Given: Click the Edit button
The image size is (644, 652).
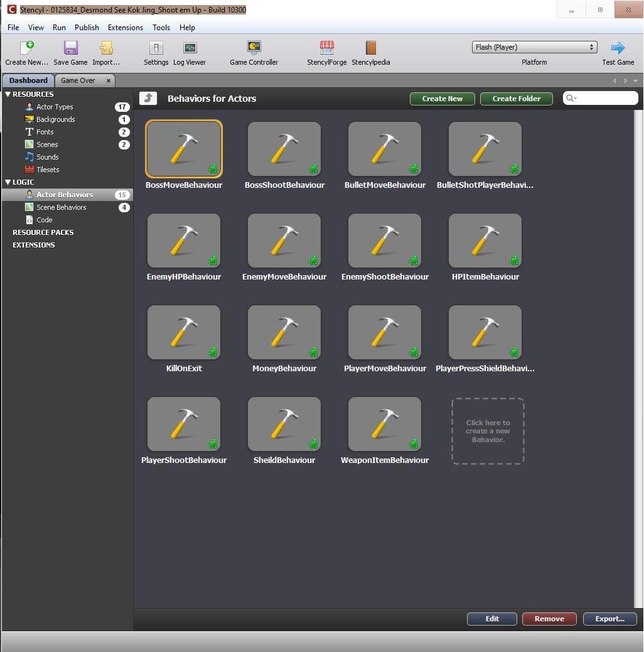Looking at the screenshot, I should 492,619.
